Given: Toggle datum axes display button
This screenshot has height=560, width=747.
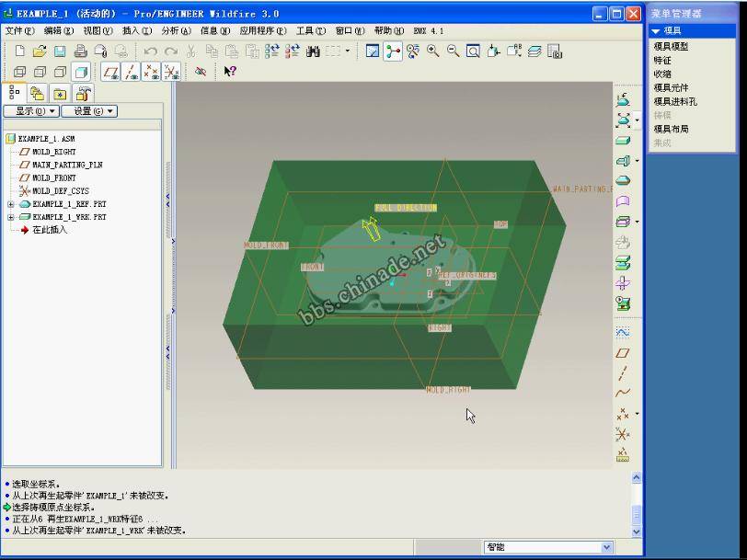Looking at the screenshot, I should click(x=132, y=72).
